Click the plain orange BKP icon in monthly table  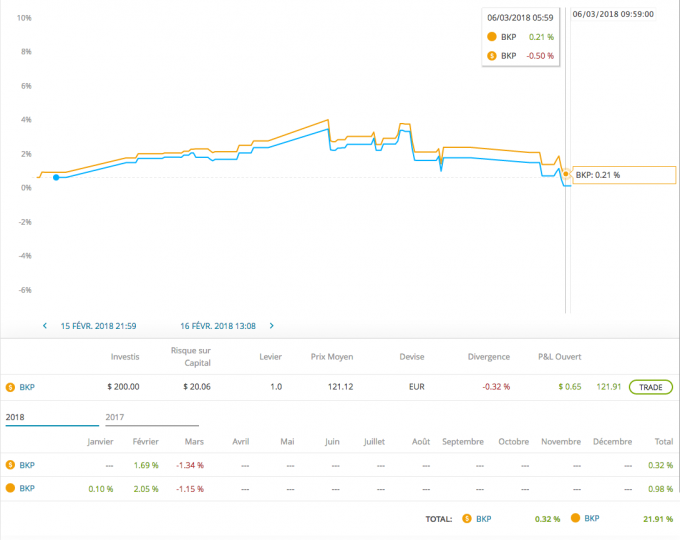coord(10,488)
